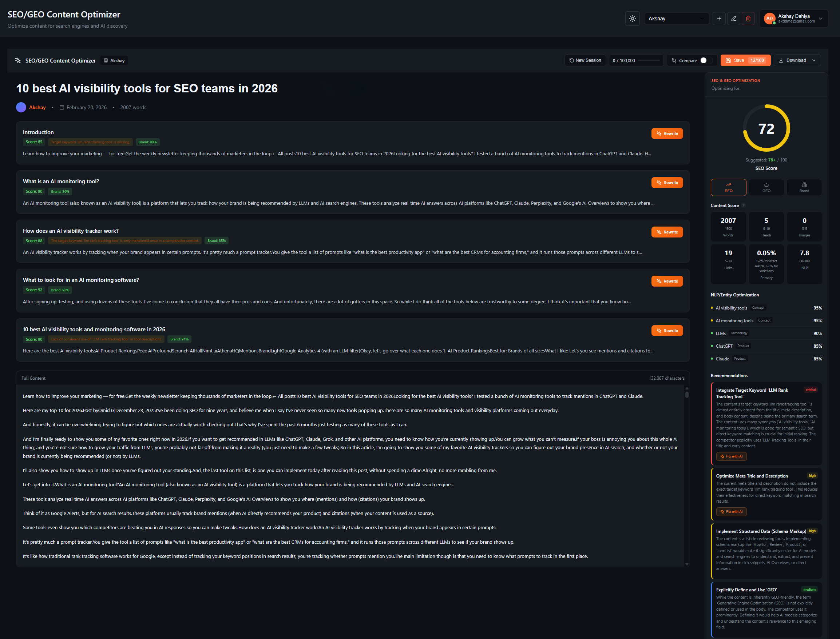Select the SEO score tab

(728, 188)
